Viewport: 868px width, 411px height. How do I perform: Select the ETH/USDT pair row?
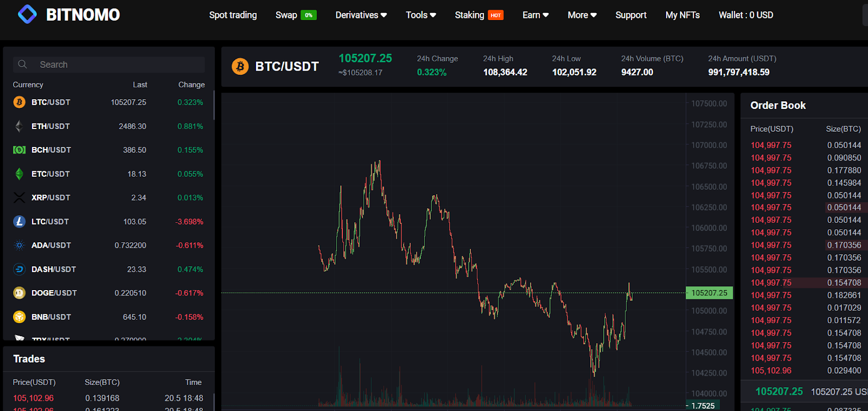point(108,126)
